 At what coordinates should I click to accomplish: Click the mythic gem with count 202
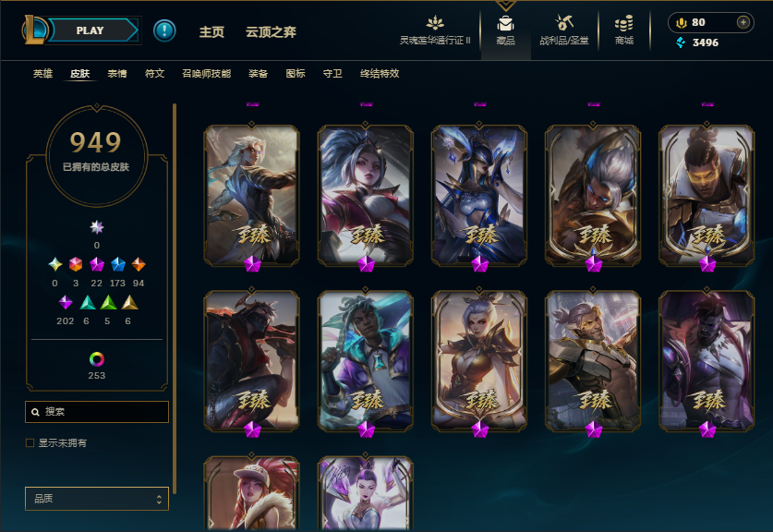tap(65, 302)
